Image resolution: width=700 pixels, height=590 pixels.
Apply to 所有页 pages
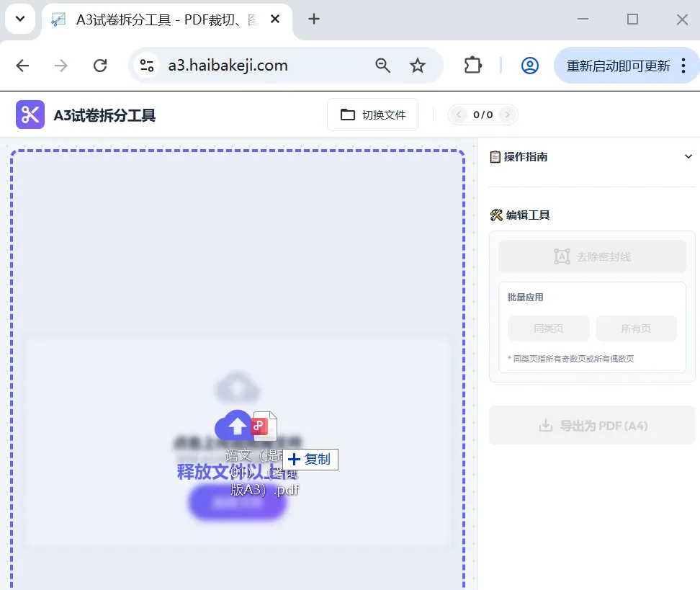pyautogui.click(x=636, y=328)
